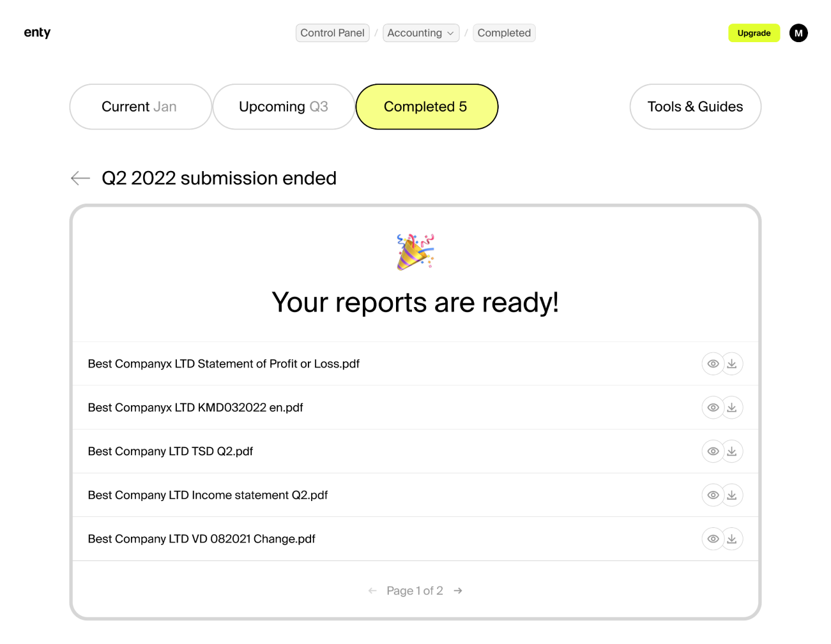
Task: Download the TSD Q2.pdf file
Action: pyautogui.click(x=732, y=451)
